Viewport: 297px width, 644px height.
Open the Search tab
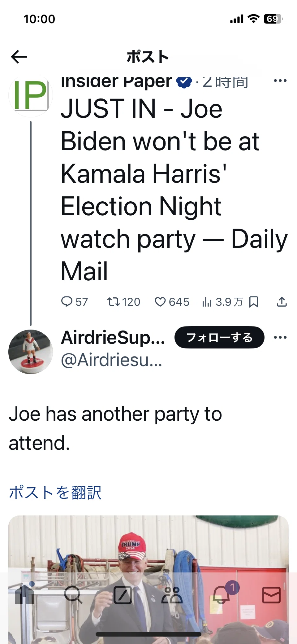pyautogui.click(x=73, y=595)
